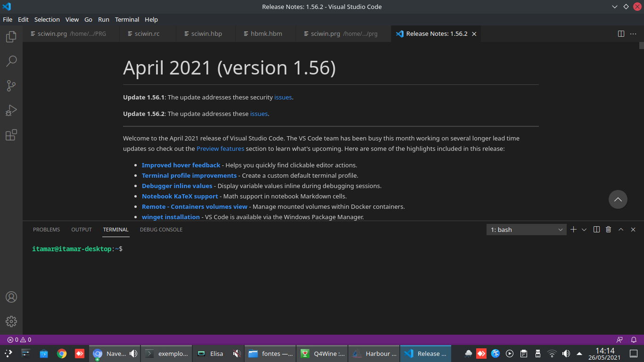Click the scroll-to-top round arrow button
Viewport: 644px width, 362px height.
pyautogui.click(x=618, y=199)
